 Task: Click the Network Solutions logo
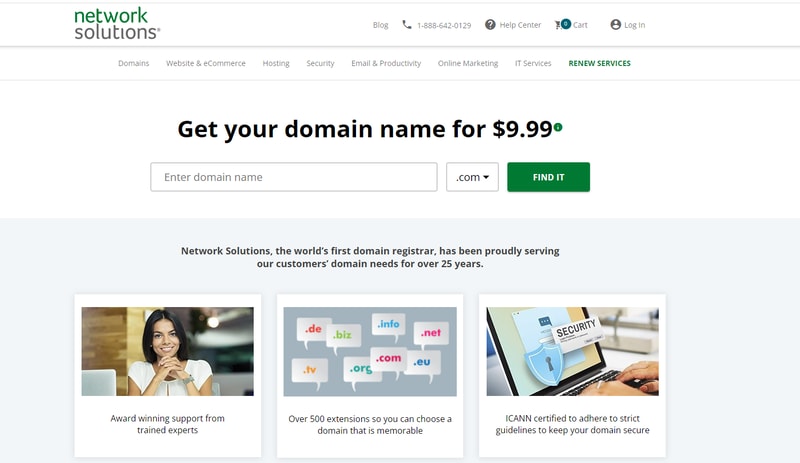[x=117, y=23]
